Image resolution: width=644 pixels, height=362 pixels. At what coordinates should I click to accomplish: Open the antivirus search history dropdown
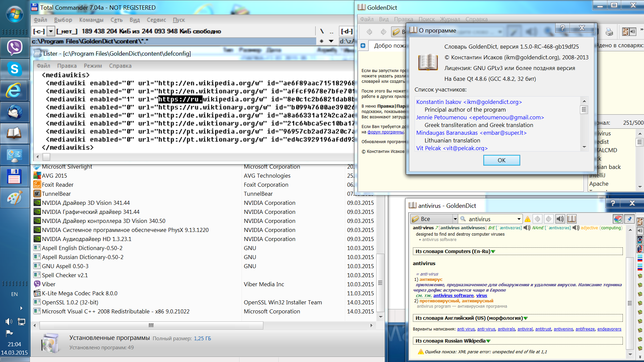[519, 219]
